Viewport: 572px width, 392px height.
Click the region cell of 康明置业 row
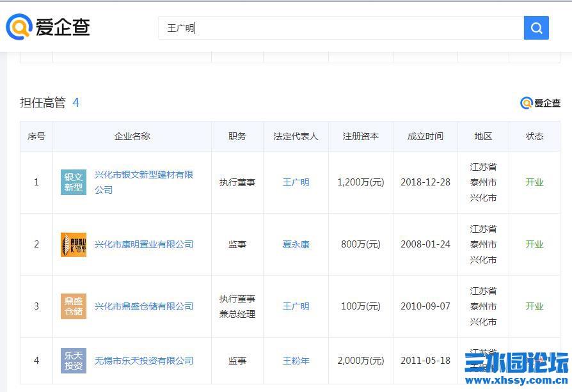(483, 244)
